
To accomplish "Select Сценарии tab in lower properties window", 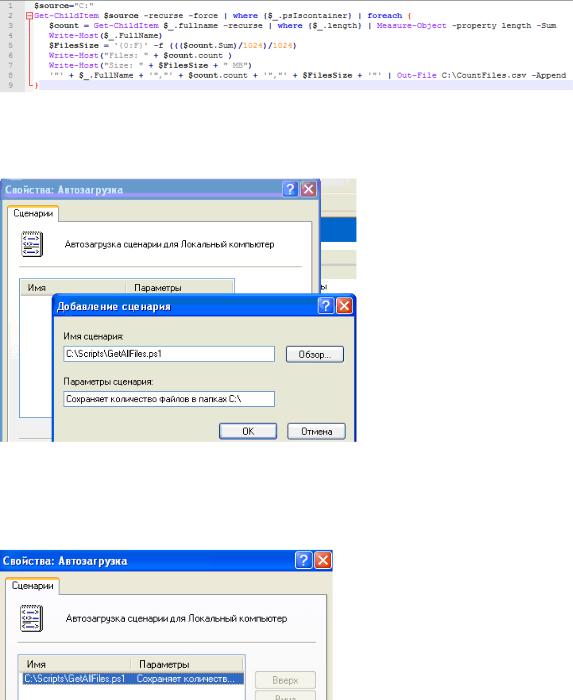I will click(32, 586).
